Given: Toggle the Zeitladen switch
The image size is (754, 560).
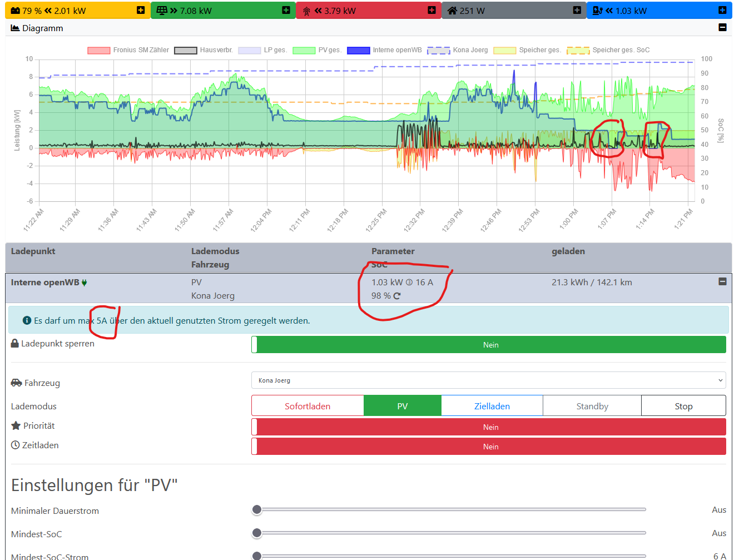Looking at the screenshot, I should 488,447.
